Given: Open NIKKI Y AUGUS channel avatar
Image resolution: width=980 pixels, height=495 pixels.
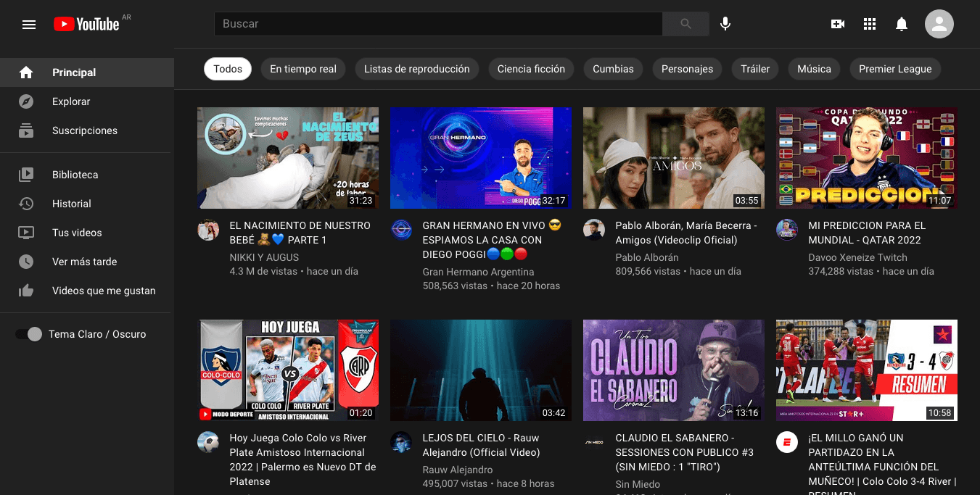Looking at the screenshot, I should click(x=208, y=230).
